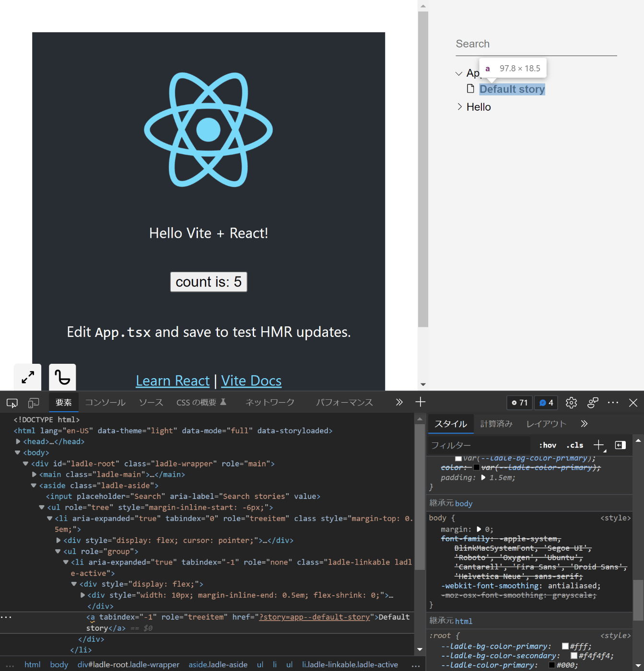Click the new style rule plus icon
Image resolution: width=644 pixels, height=671 pixels.
coord(599,445)
